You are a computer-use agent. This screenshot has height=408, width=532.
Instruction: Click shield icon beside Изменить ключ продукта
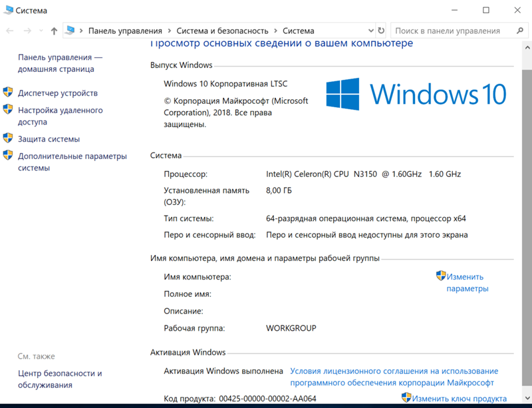coord(406,397)
